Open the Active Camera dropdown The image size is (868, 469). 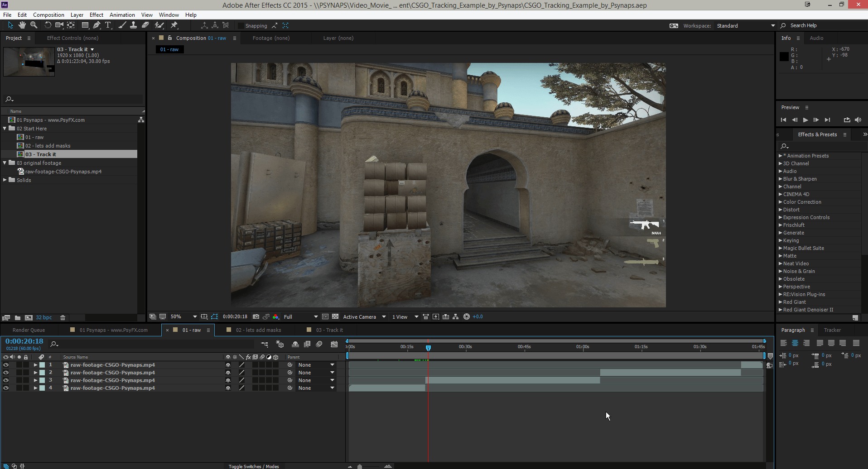(x=364, y=317)
